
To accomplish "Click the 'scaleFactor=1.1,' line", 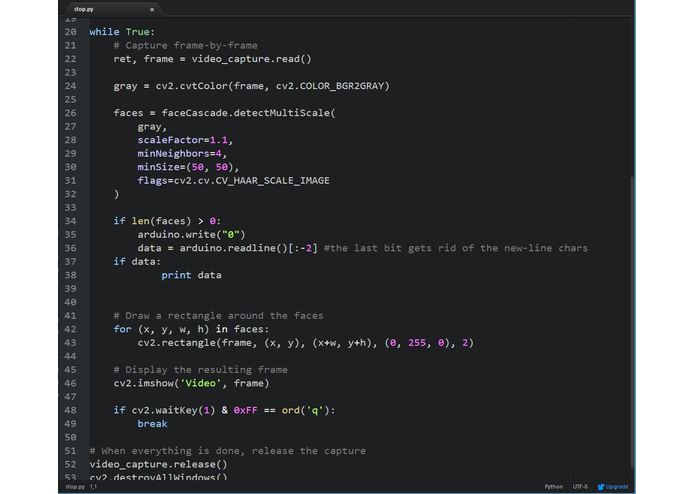I will [185, 140].
